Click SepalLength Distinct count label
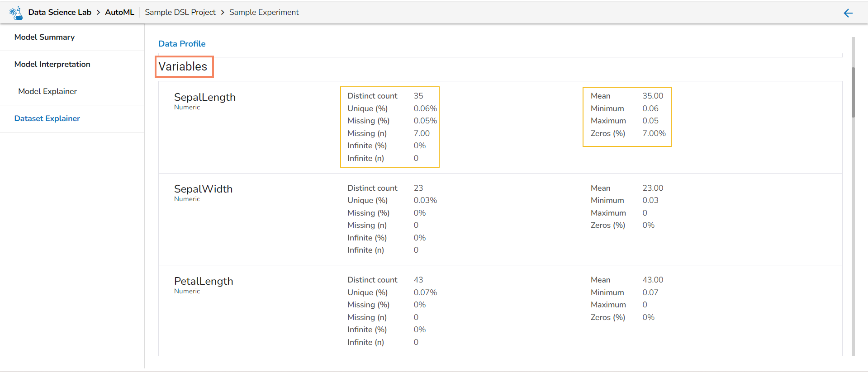Viewport: 868px width, 372px height. [x=372, y=96]
